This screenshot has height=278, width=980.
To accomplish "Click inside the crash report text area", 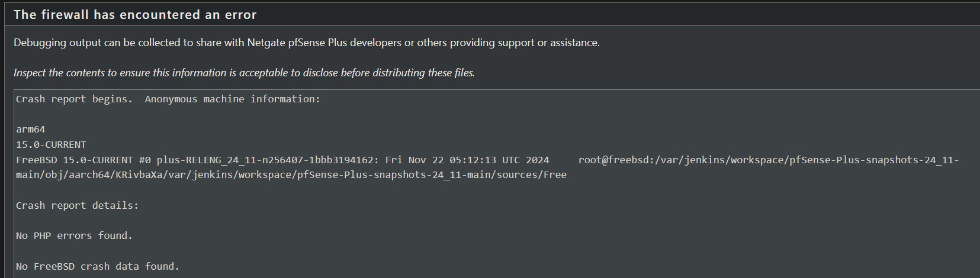I will point(497,184).
